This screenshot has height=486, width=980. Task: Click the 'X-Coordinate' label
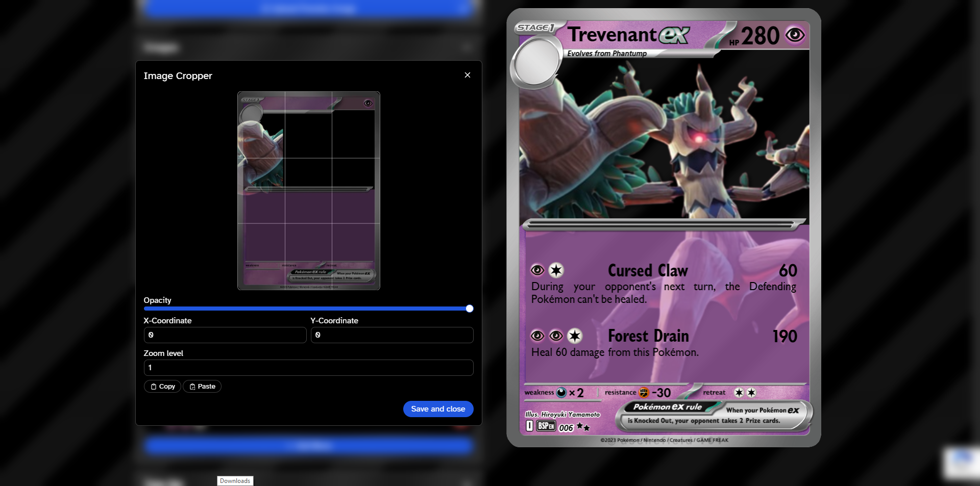167,321
